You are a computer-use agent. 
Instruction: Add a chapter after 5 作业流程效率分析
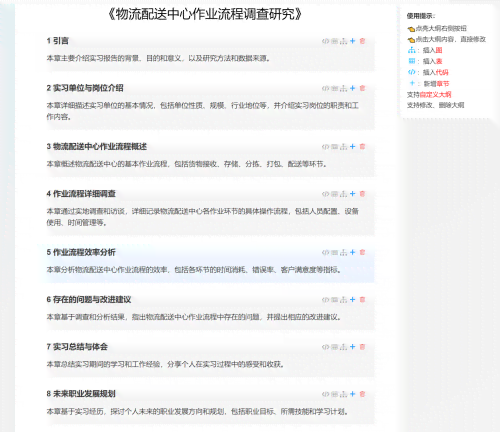coord(353,252)
